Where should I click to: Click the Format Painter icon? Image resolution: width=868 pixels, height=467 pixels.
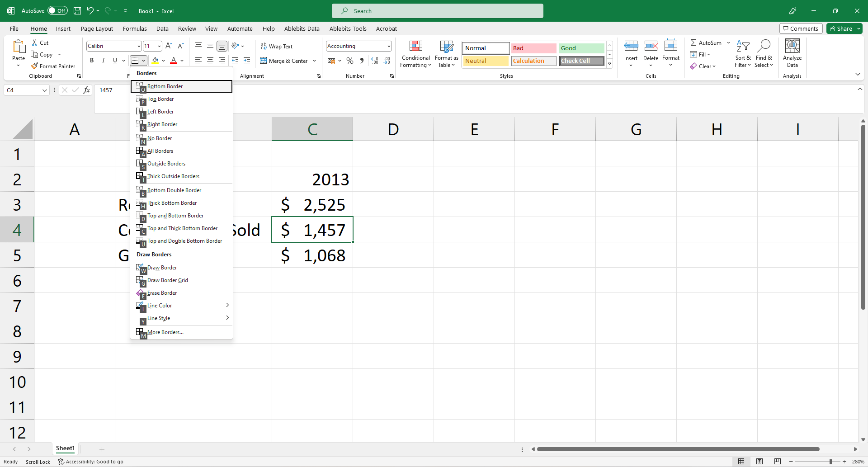point(34,66)
